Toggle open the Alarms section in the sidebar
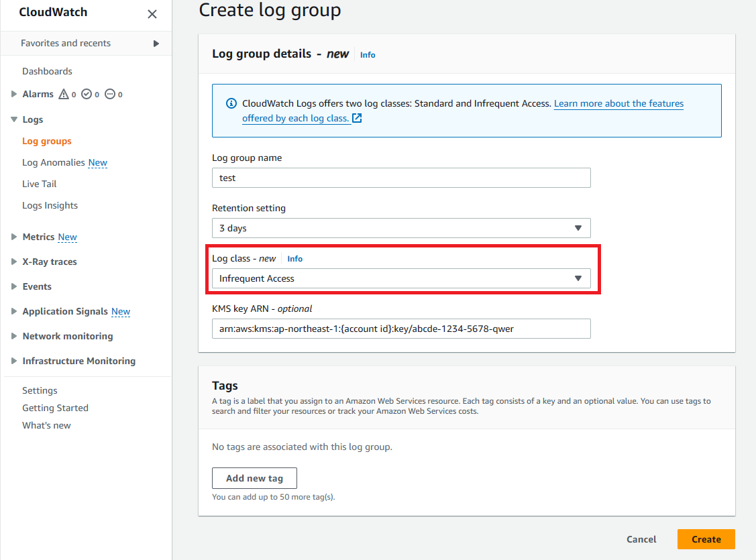The image size is (756, 560). [12, 94]
